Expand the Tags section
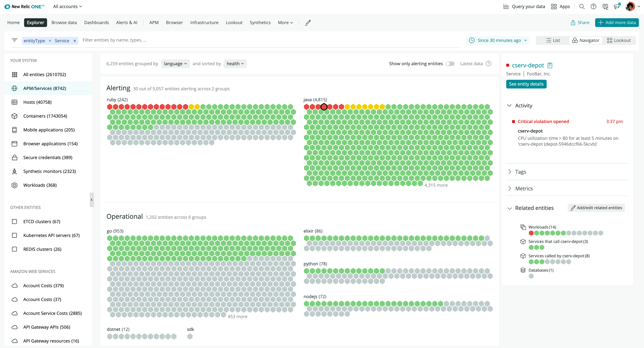The image size is (644, 348). point(510,171)
